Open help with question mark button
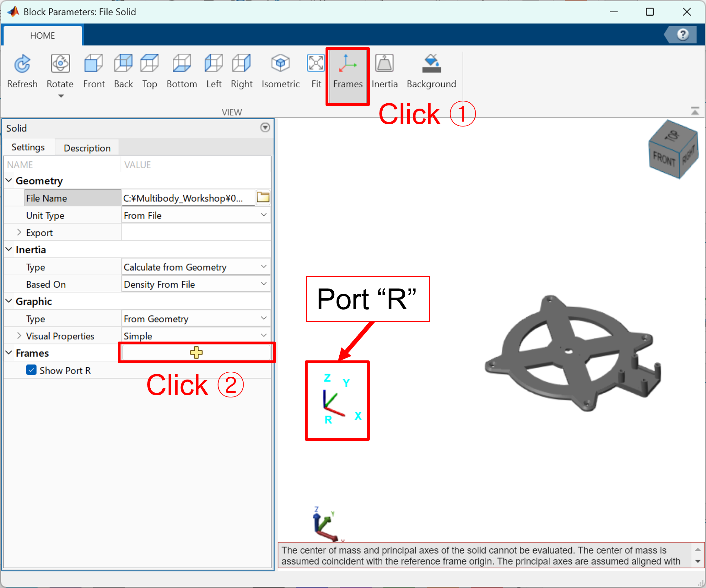 point(682,35)
